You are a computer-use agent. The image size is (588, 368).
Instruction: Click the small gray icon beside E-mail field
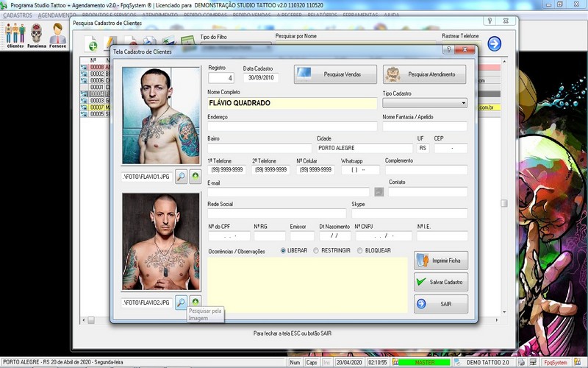pyautogui.click(x=379, y=192)
